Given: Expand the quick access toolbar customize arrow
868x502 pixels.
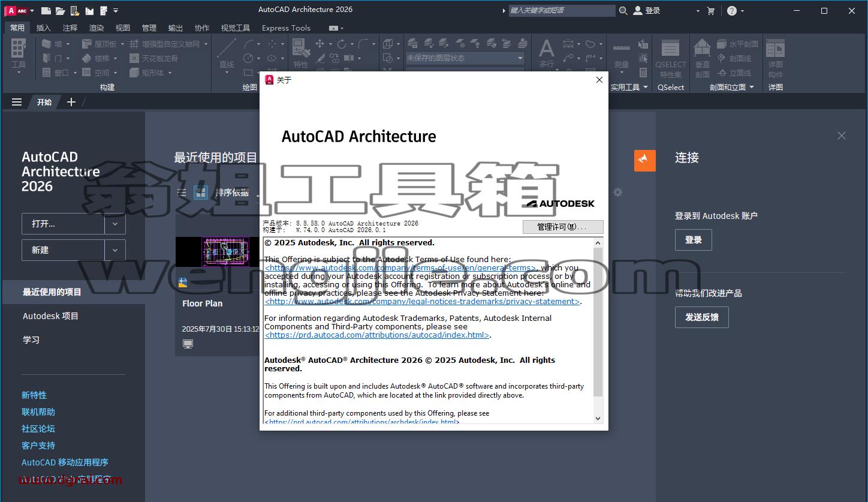Looking at the screenshot, I should coord(116,11).
